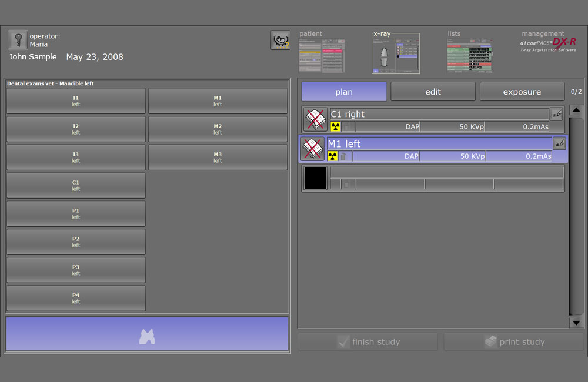Click the radiation symbol on C1 right
The image size is (588, 382).
pyautogui.click(x=336, y=126)
